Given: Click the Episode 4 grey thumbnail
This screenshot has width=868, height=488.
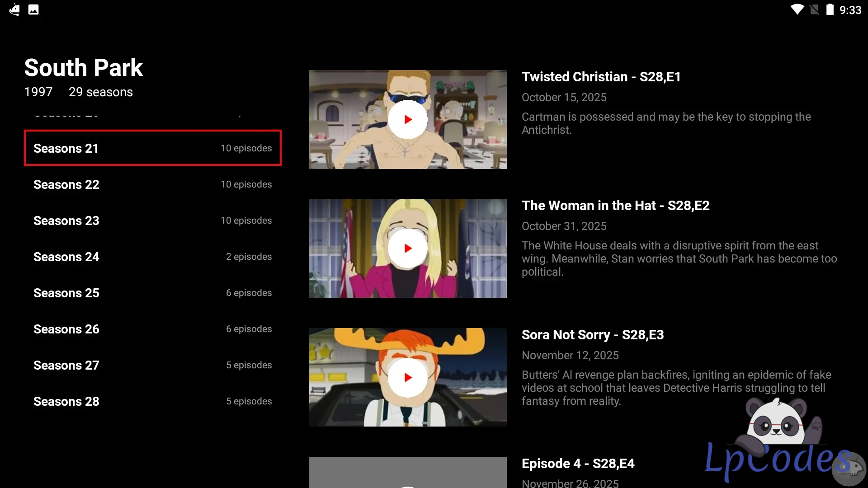Looking at the screenshot, I should coord(407,472).
